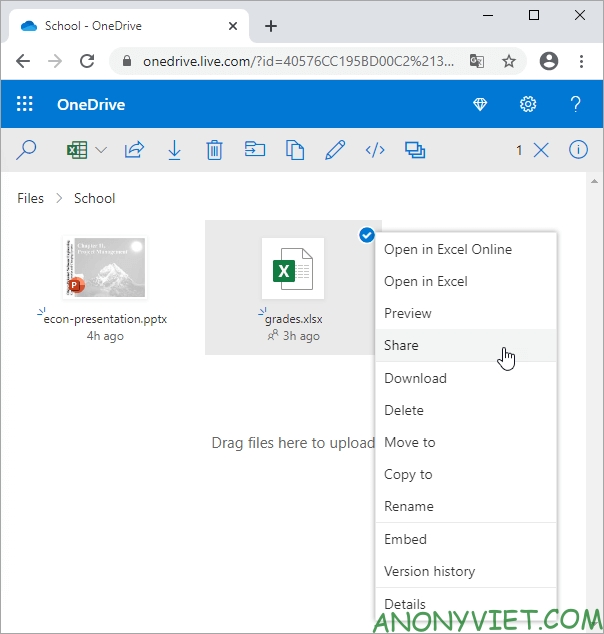Go to Files in the breadcrumb
This screenshot has height=634, width=604.
31,198
